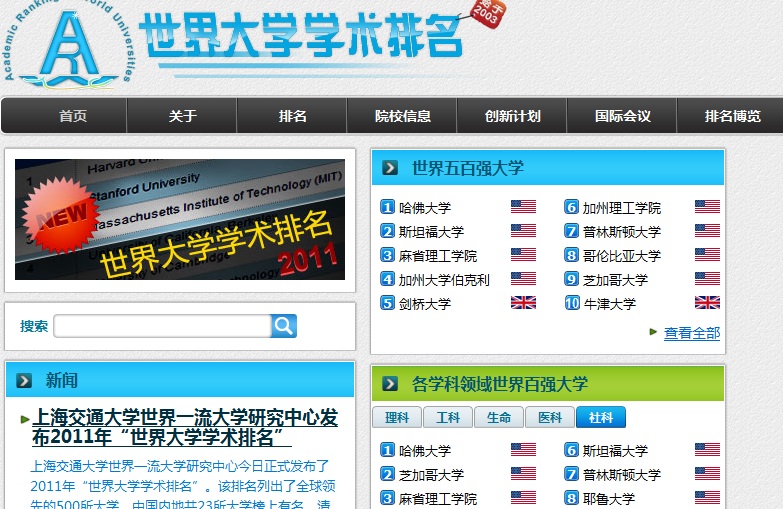Screen dimensions: 783x509
Task: Switch to the 医科 tab
Action: 550,418
